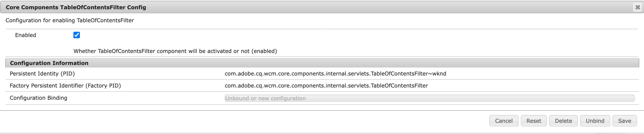Click the Core Components dialog title text
The image size is (644, 134).
(76, 7)
